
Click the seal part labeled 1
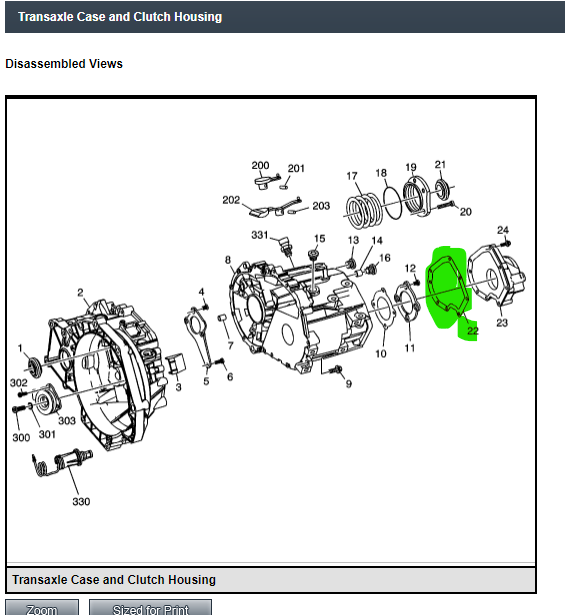click(x=35, y=368)
